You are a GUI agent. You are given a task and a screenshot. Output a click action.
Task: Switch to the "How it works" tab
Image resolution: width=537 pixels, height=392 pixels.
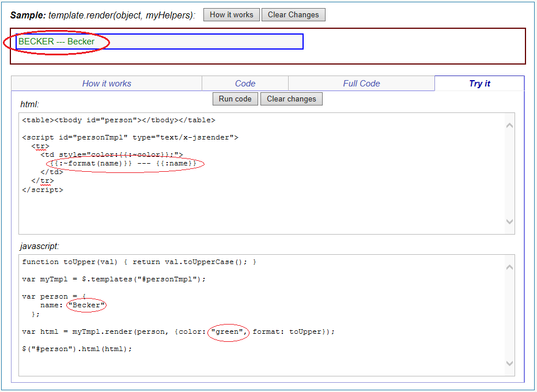(x=107, y=83)
